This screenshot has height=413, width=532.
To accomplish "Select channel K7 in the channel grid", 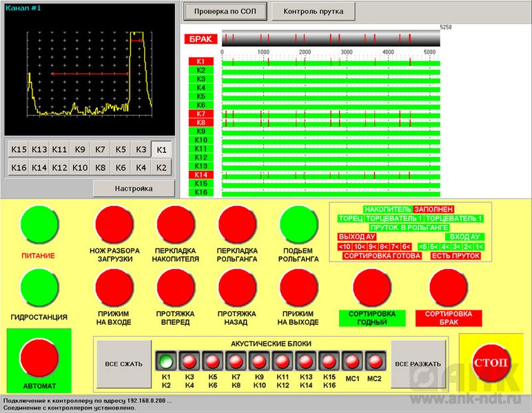I will point(101,149).
